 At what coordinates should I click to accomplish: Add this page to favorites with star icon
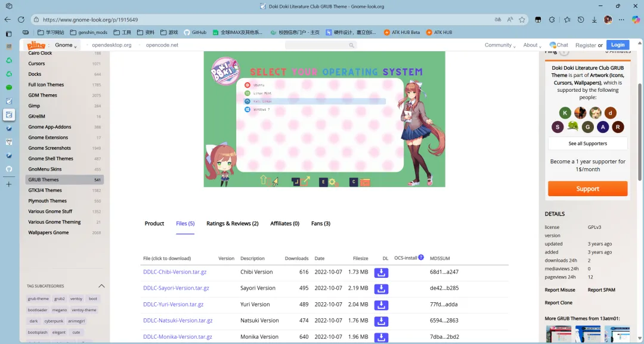522,19
